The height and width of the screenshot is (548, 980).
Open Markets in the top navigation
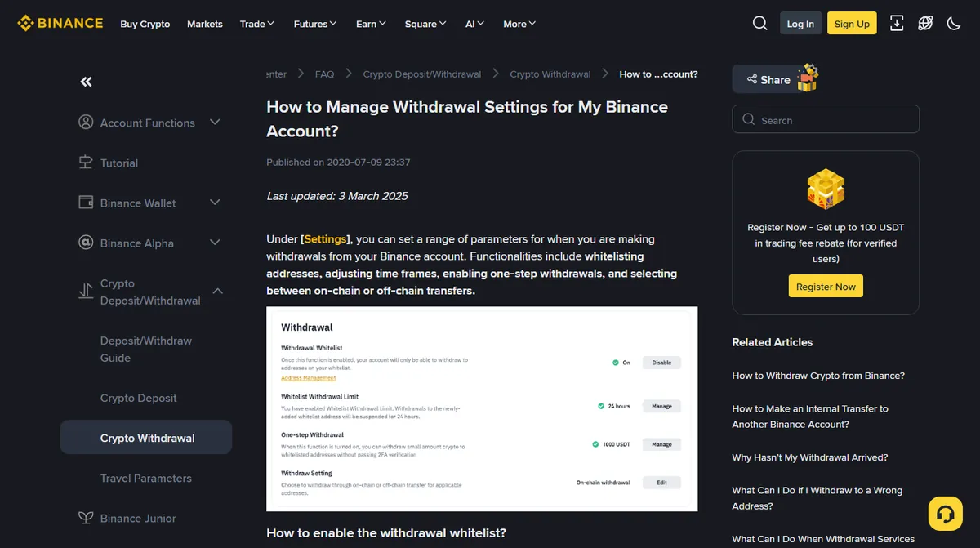pyautogui.click(x=205, y=24)
